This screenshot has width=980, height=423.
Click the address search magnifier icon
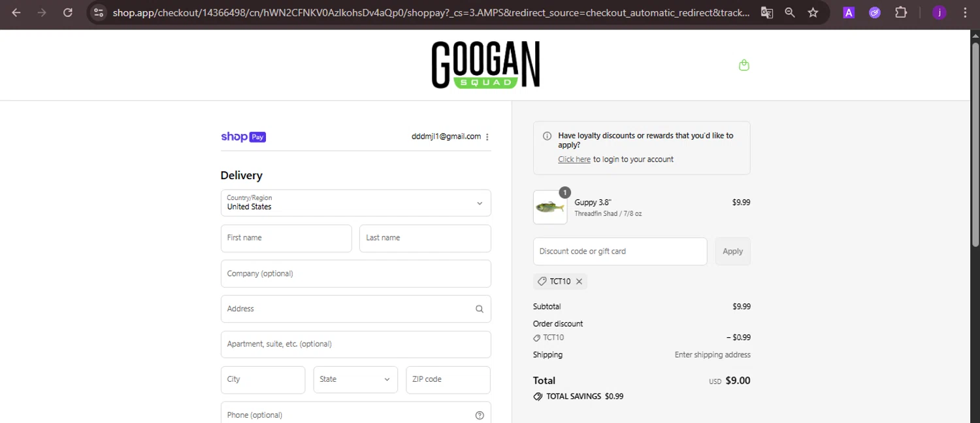480,309
